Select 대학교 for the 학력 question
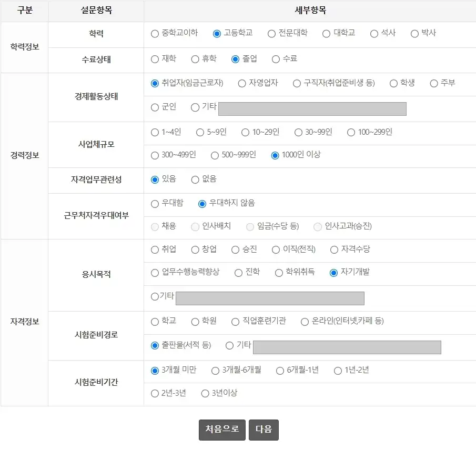476x449 pixels. tap(326, 33)
